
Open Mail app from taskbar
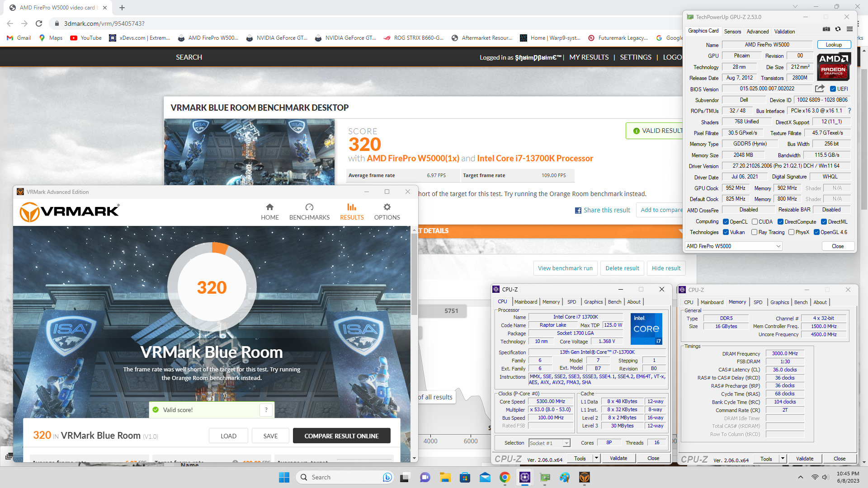click(485, 477)
